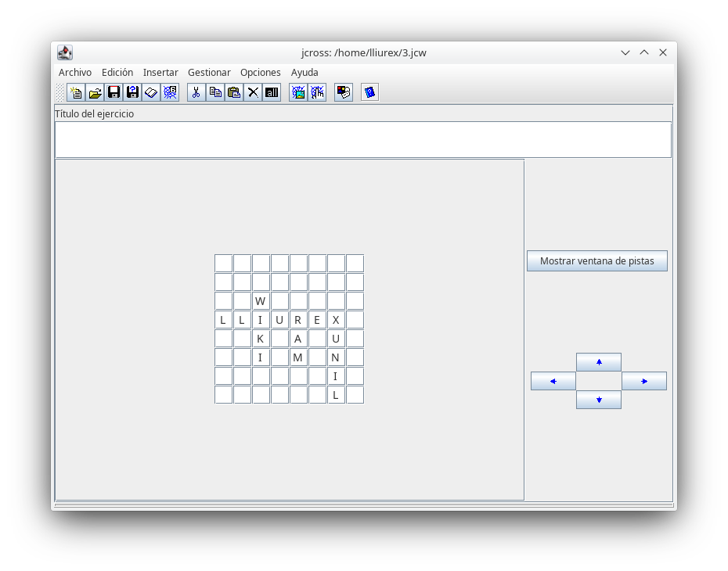728x571 pixels.
Task: Open the Insertar menu
Action: (160, 73)
